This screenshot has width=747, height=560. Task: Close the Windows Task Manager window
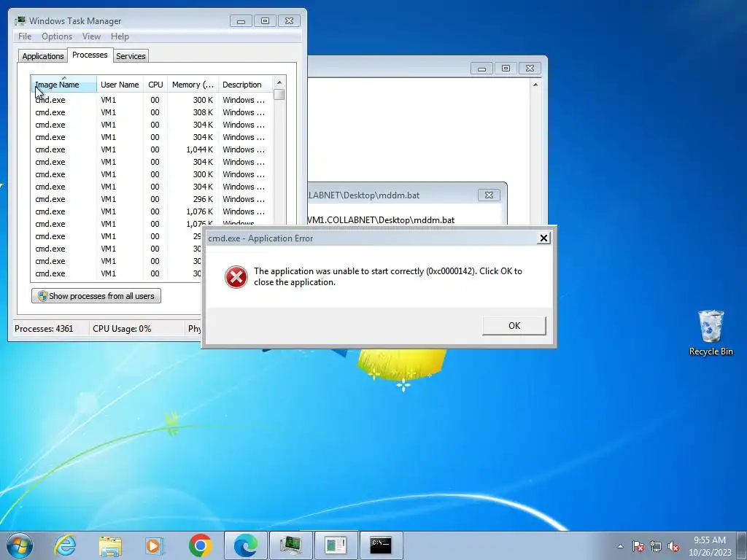[289, 21]
